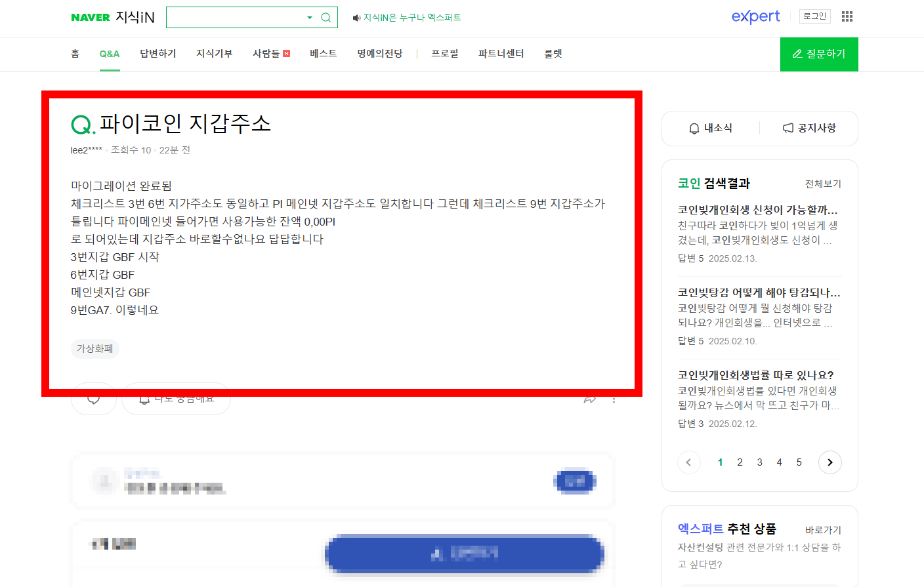Click the bell icon in 내소식
This screenshot has width=924, height=587.
[694, 129]
